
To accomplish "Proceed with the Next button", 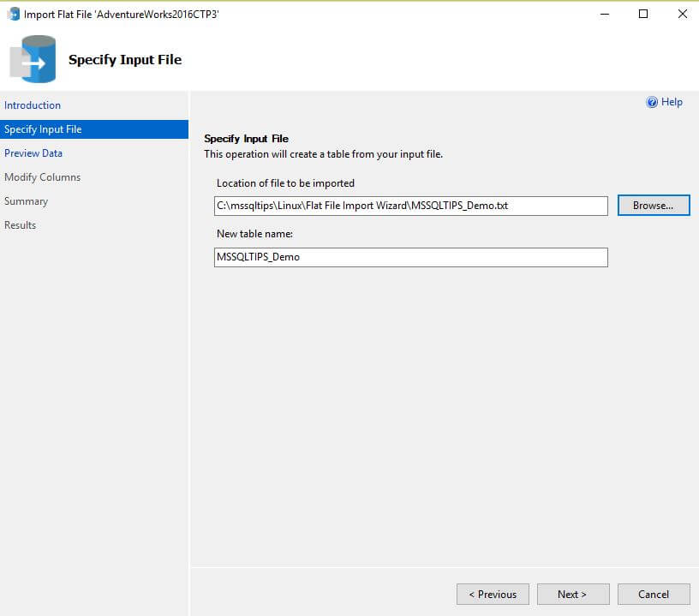I will pyautogui.click(x=572, y=595).
